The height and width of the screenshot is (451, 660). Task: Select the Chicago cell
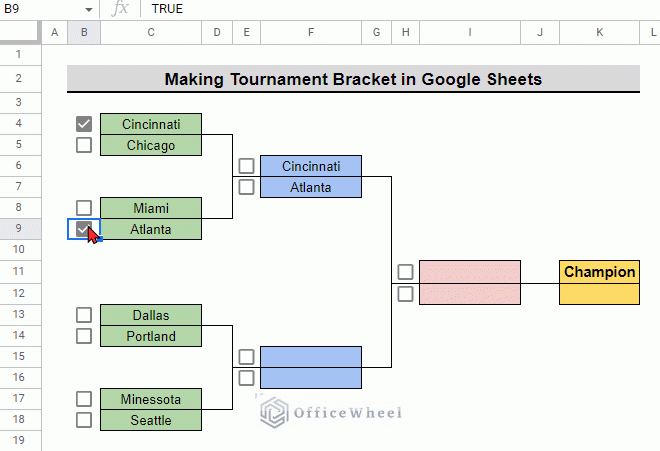point(151,145)
